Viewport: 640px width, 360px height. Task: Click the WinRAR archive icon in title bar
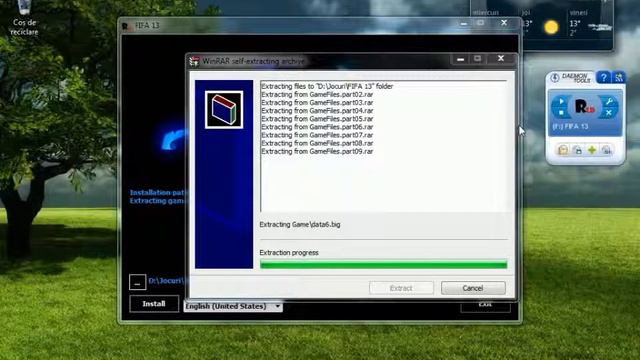point(194,61)
